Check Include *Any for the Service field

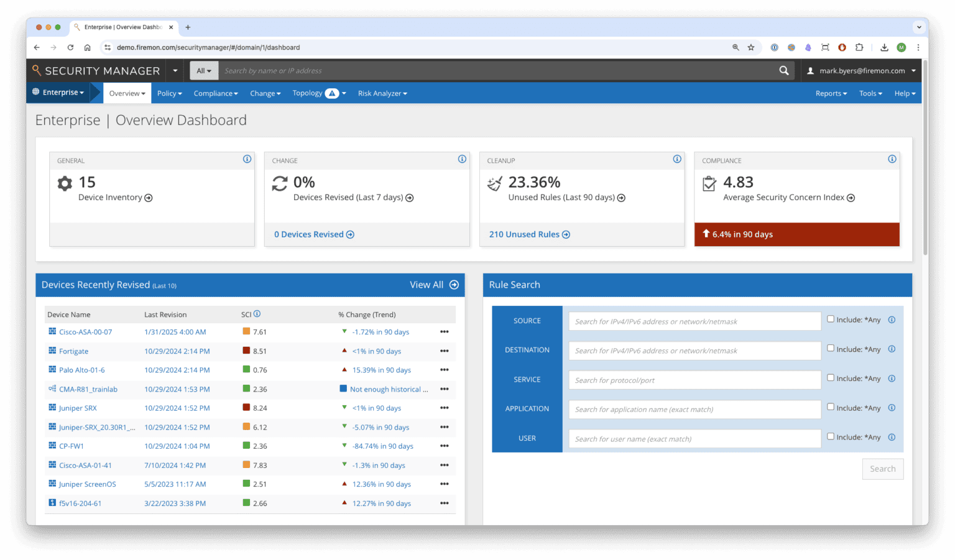[830, 377]
